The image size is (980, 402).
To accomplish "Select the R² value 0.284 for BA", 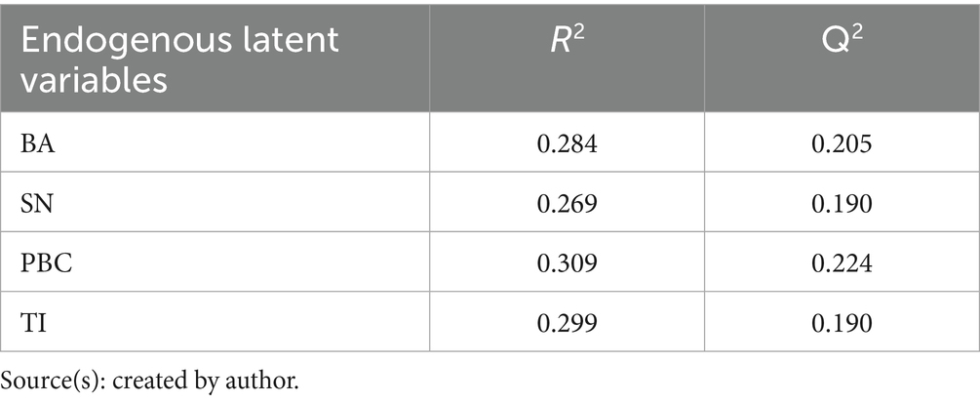I will [567, 143].
